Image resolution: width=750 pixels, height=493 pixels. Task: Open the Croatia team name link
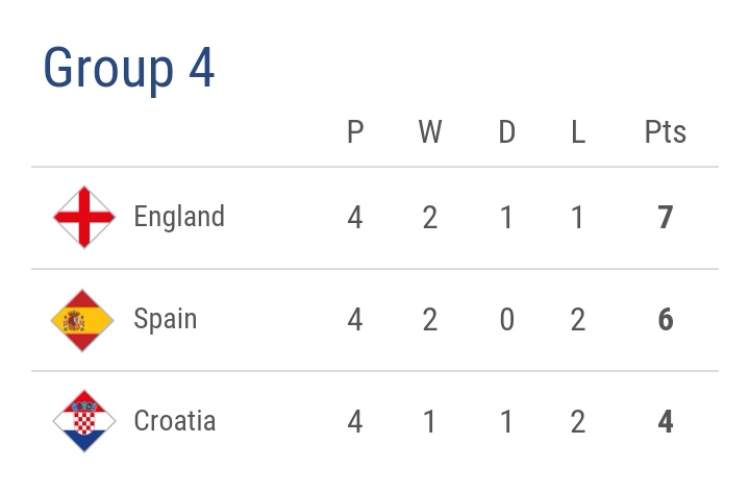click(x=175, y=421)
